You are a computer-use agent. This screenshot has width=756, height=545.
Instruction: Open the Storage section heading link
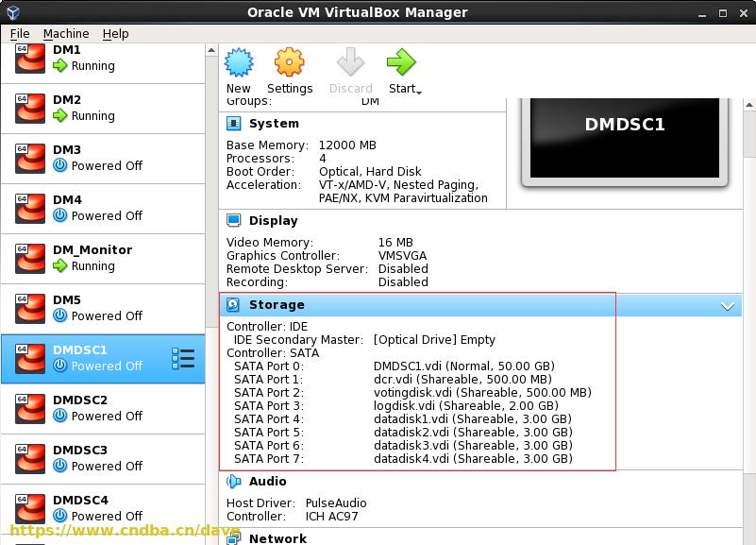pyautogui.click(x=277, y=305)
